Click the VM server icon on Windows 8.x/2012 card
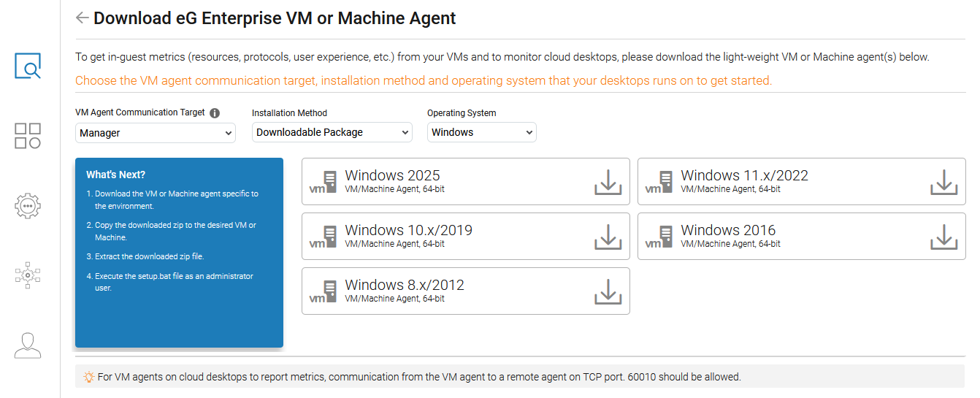Image resolution: width=980 pixels, height=398 pixels. (x=324, y=291)
